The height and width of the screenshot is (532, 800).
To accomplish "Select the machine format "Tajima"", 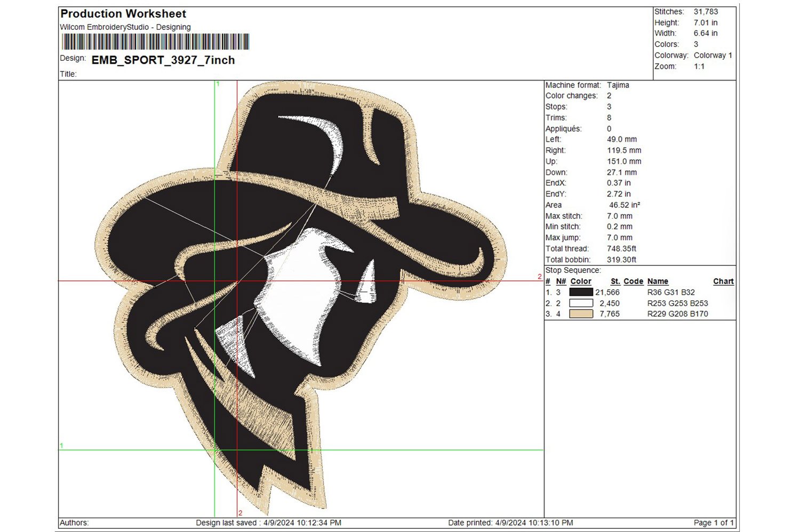I will point(618,85).
